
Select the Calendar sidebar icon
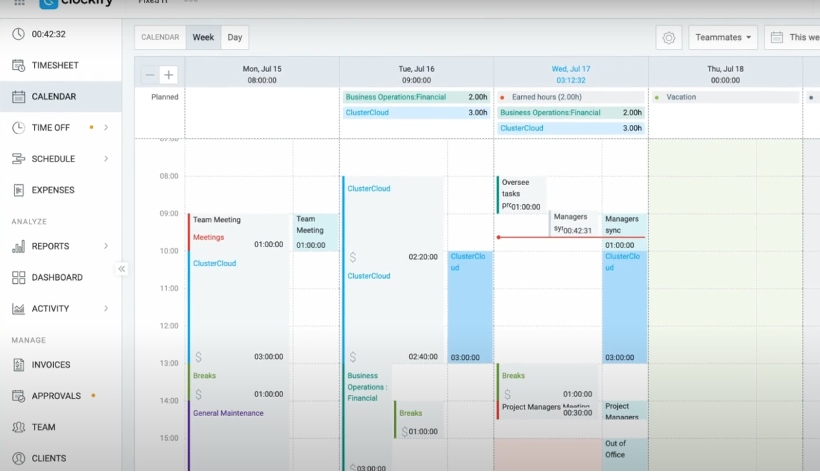point(18,97)
